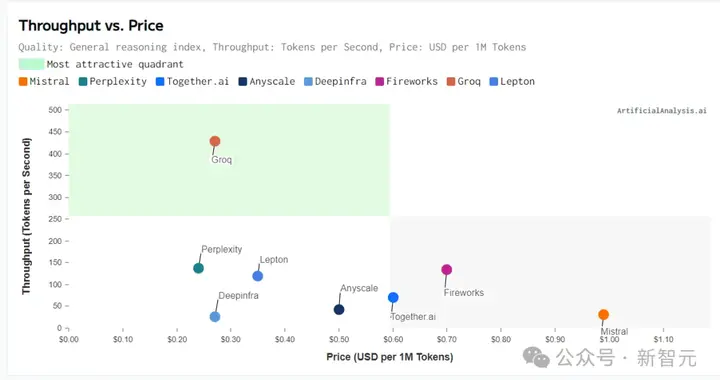Toggle Perplexity series in the legend
Image resolution: width=720 pixels, height=380 pixels.
(113, 82)
